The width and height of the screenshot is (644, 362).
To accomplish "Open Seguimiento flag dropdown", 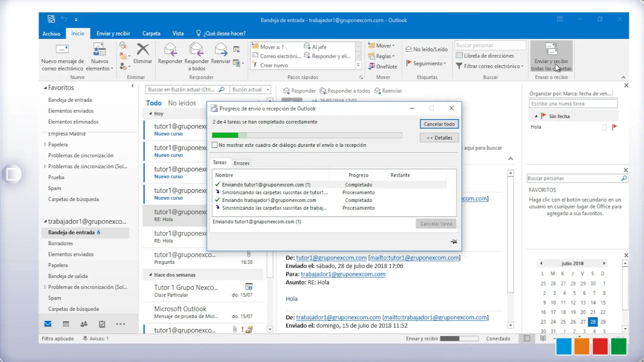I will tap(426, 63).
